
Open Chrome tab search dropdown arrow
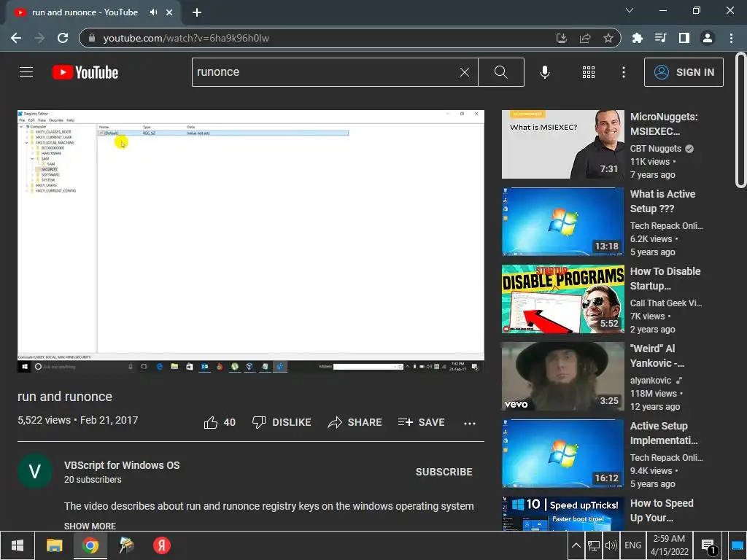[630, 10]
